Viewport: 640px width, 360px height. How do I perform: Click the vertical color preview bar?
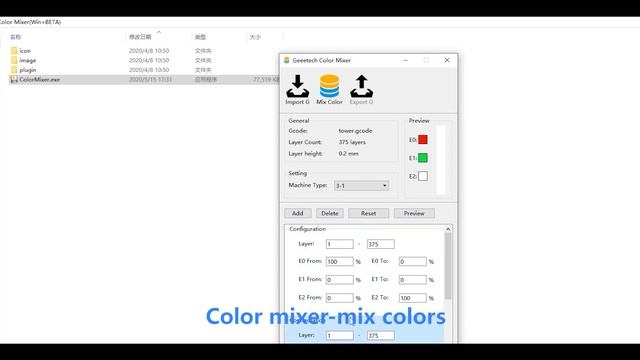click(x=441, y=160)
